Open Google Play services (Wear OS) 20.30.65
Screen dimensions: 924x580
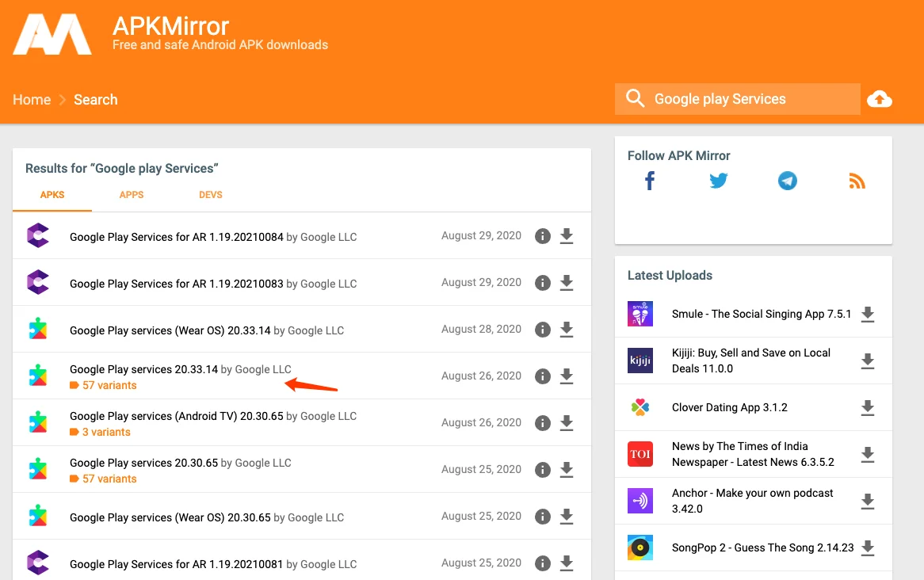pyautogui.click(x=170, y=517)
